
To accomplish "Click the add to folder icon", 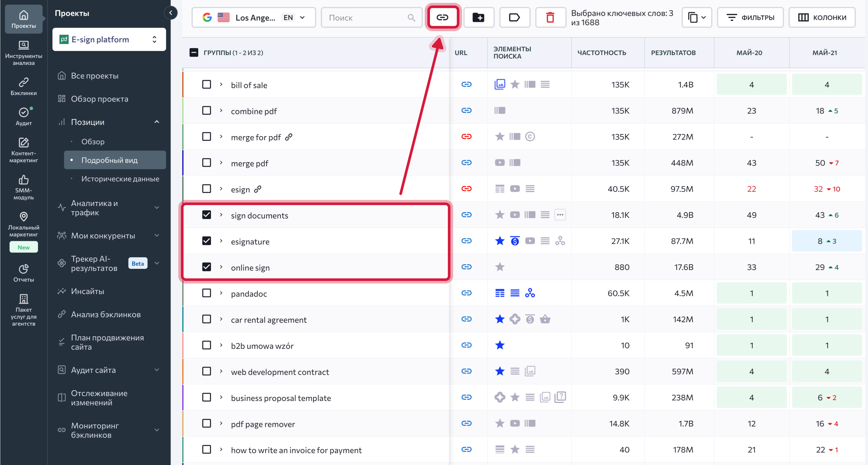I will (478, 17).
